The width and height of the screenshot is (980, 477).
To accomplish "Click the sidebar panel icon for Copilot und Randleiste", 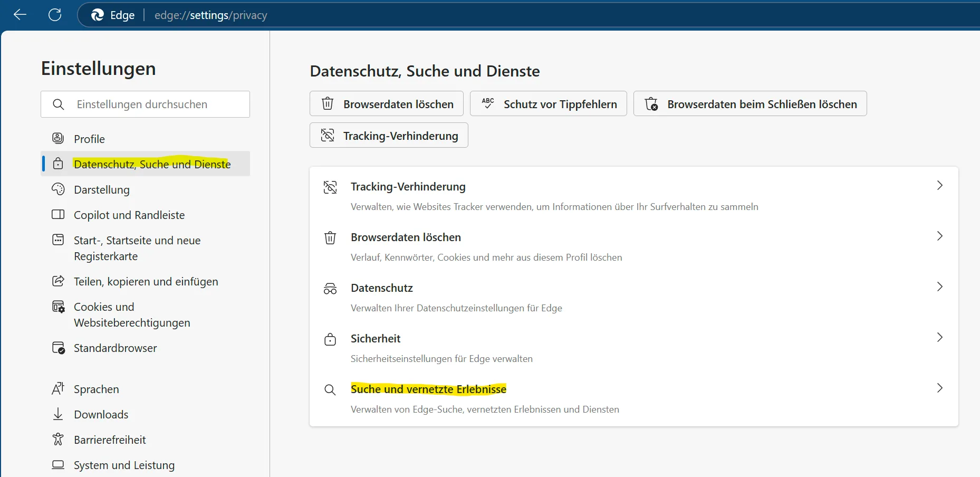I will pyautogui.click(x=58, y=214).
